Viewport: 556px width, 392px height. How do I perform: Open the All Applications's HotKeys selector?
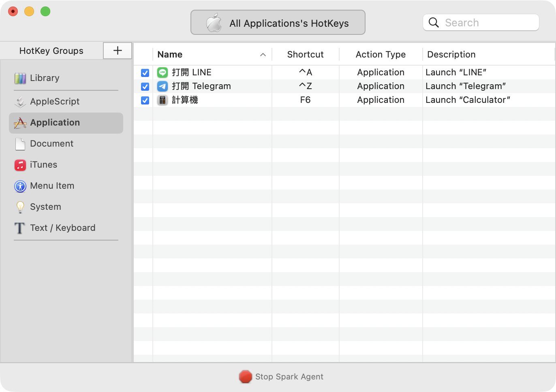pos(278,23)
